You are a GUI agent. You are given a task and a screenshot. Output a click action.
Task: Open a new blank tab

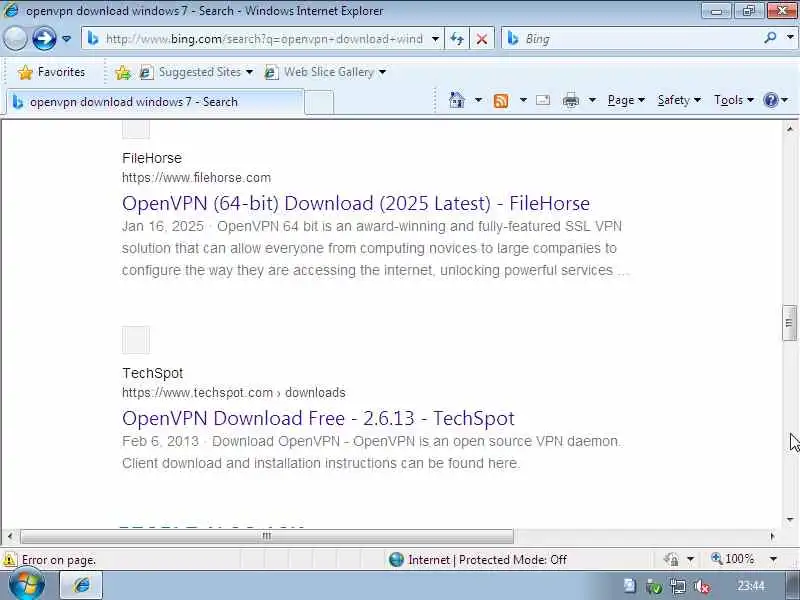319,102
